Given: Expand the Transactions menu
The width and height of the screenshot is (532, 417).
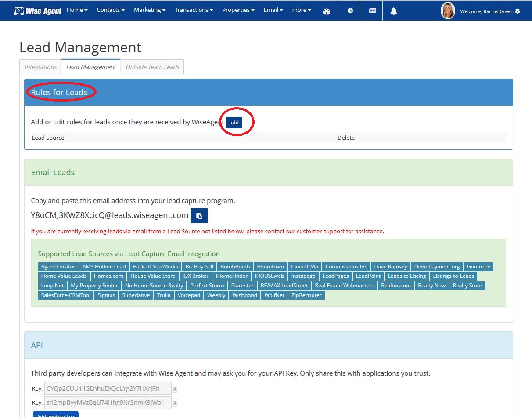Looking at the screenshot, I should click(x=194, y=10).
